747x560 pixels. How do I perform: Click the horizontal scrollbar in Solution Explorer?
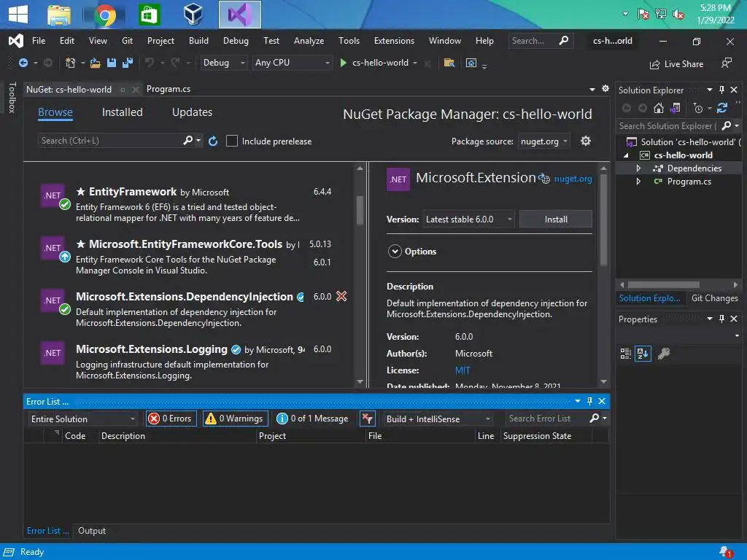click(663, 285)
